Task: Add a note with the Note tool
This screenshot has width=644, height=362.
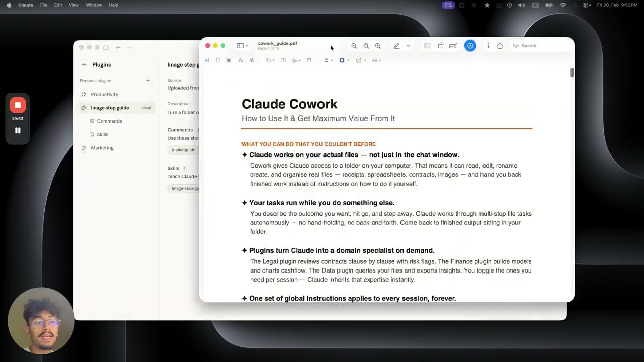Action: point(309,60)
